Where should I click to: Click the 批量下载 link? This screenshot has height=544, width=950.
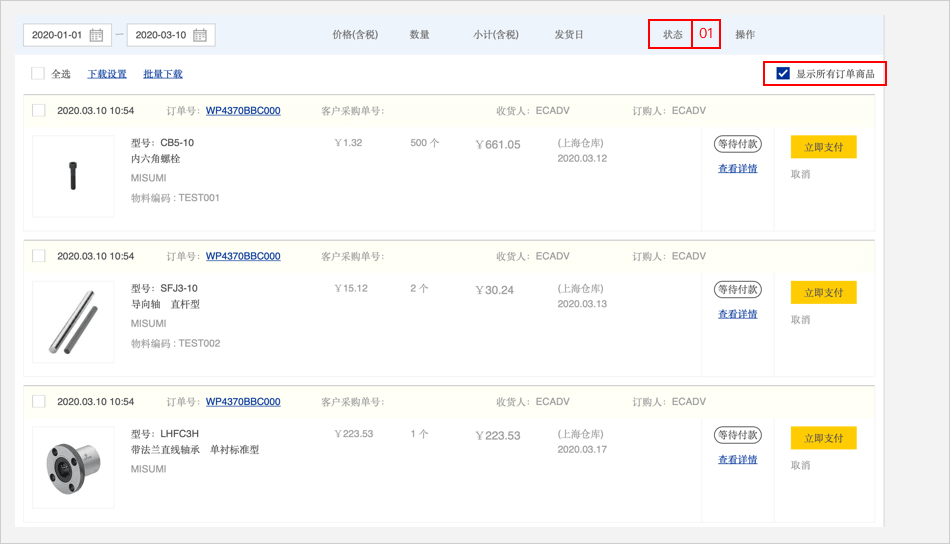point(163,74)
